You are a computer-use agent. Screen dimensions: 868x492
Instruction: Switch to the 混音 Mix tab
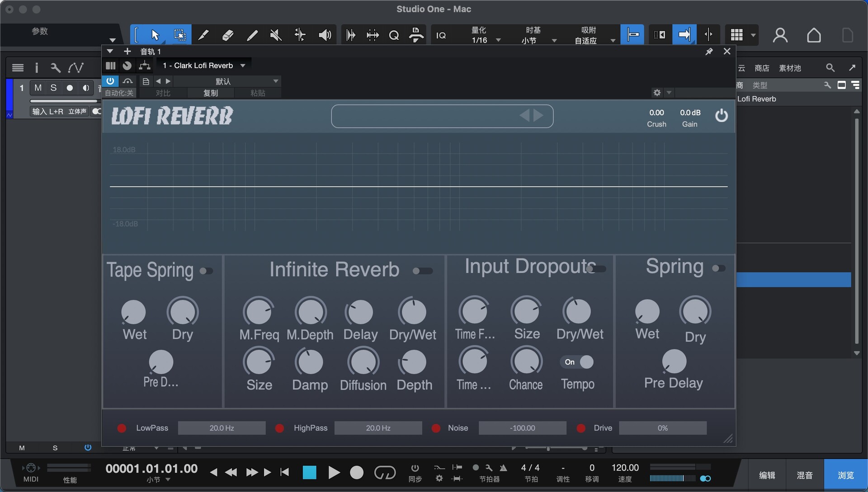pyautogui.click(x=805, y=475)
